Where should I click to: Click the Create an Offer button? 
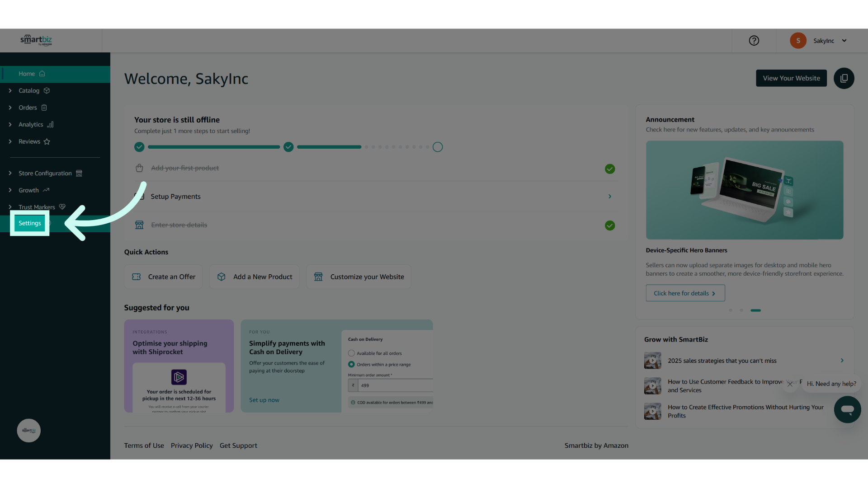[163, 277]
